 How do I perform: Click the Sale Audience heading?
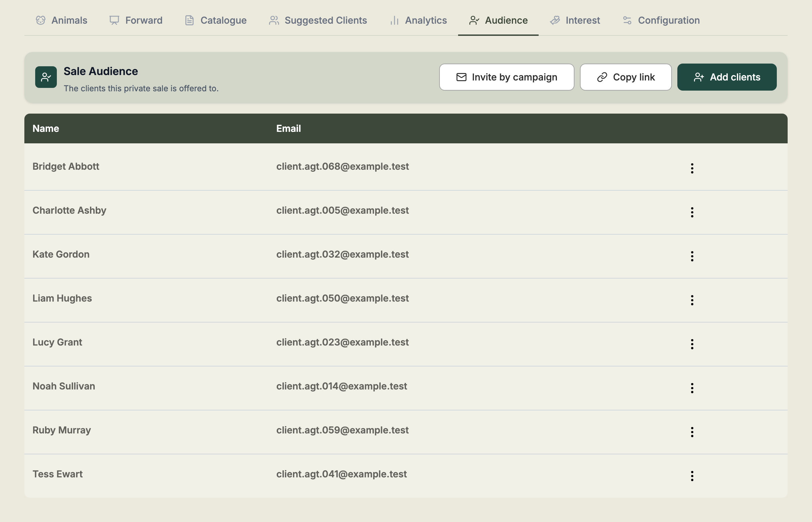[x=101, y=71]
